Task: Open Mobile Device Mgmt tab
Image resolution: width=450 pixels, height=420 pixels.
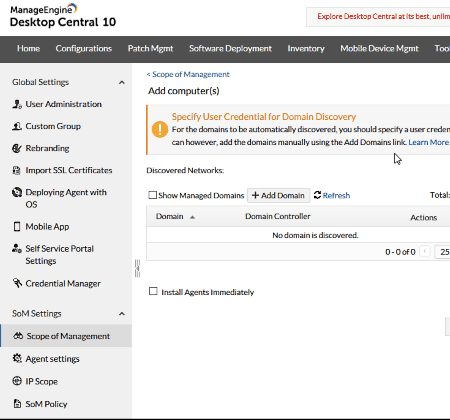Action: point(379,49)
